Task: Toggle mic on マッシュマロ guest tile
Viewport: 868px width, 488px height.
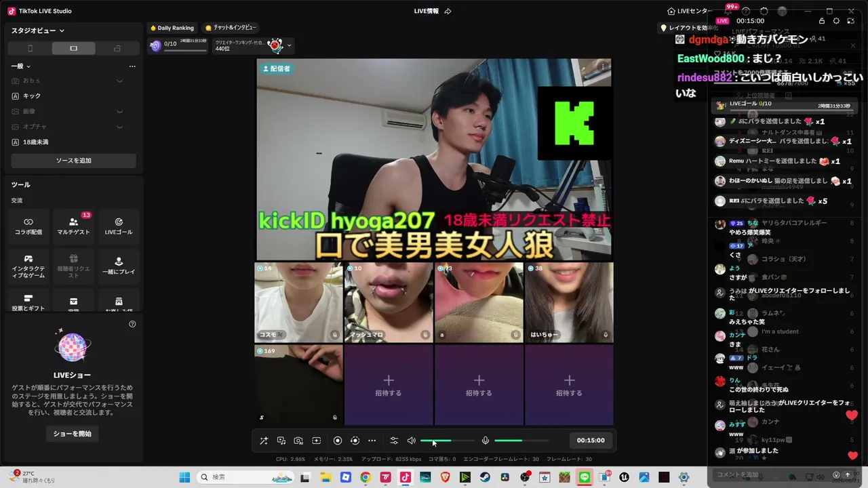Action: (425, 334)
